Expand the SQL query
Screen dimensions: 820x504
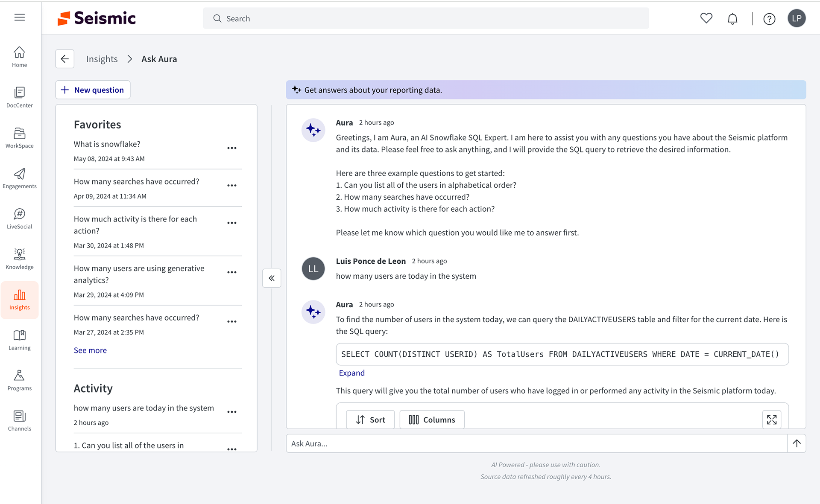click(351, 373)
